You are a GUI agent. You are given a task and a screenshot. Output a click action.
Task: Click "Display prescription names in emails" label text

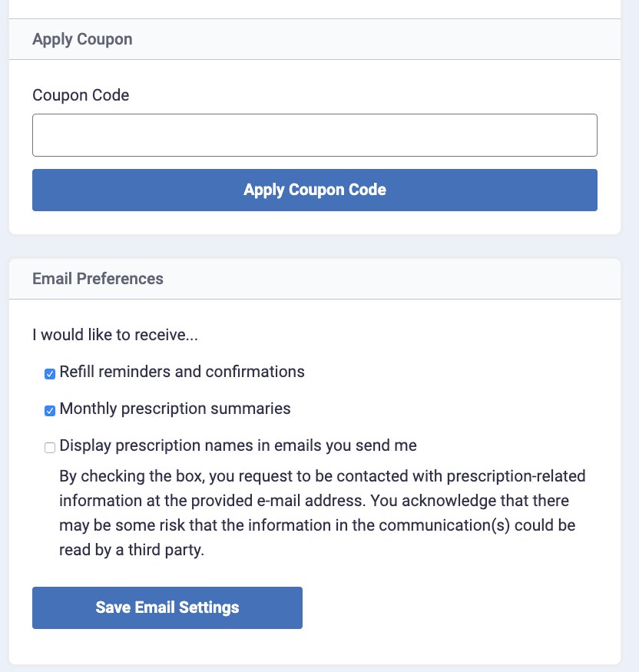click(x=238, y=445)
